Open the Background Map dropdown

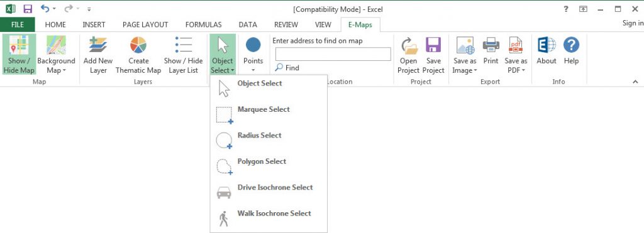pos(56,55)
